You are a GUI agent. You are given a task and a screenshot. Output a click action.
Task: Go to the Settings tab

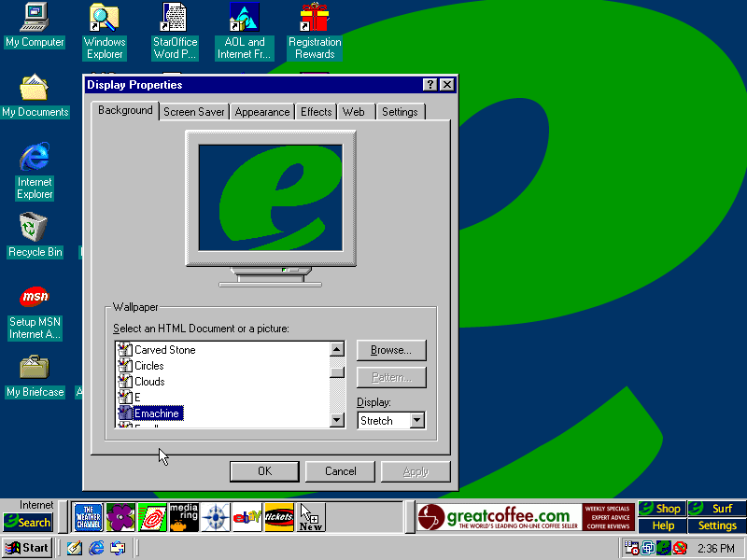coord(400,112)
